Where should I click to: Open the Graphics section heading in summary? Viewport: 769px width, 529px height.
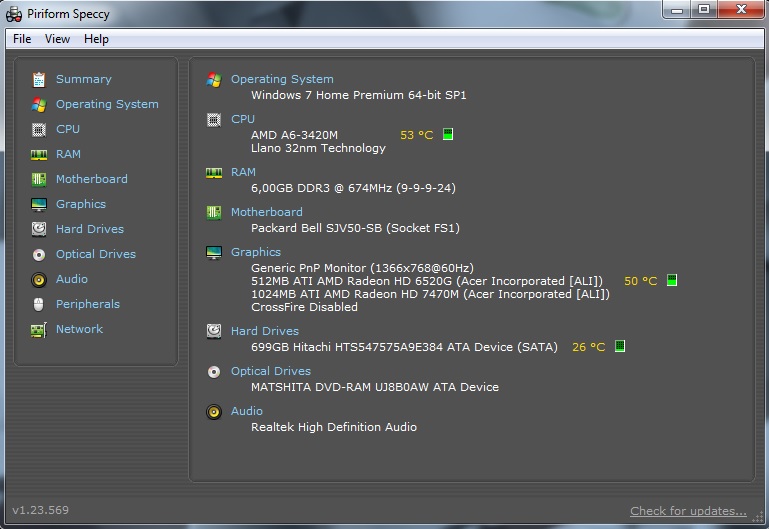(x=256, y=252)
